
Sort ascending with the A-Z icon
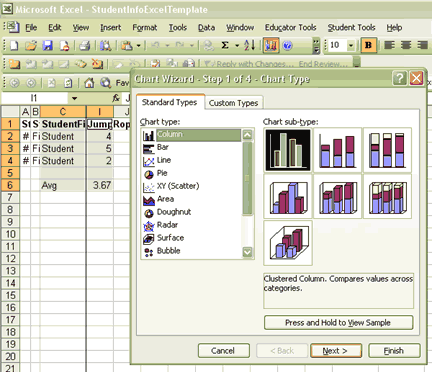[x=249, y=45]
